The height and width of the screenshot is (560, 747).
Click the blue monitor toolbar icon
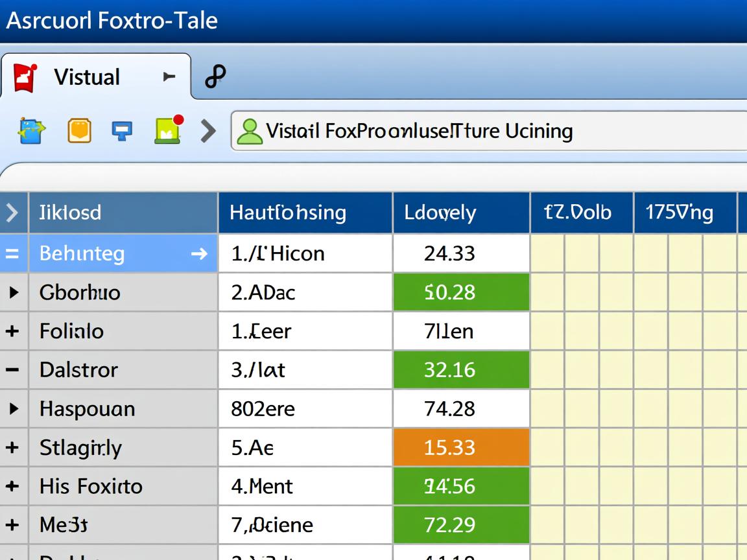click(x=123, y=130)
